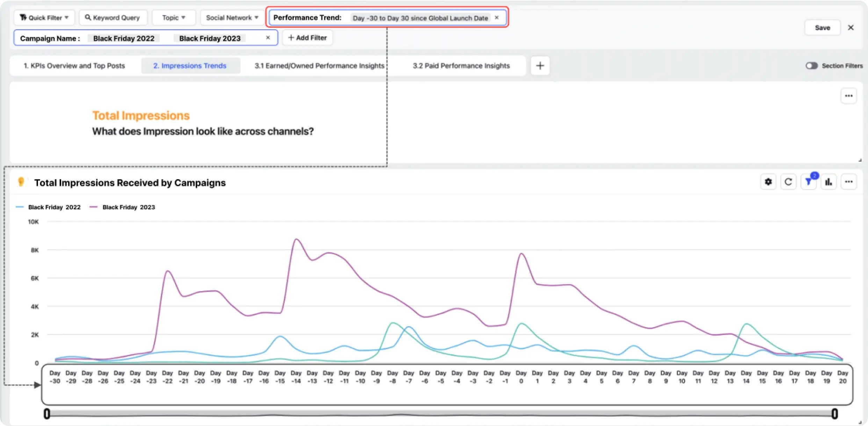Screen dimensions: 868x426
Task: Open chart widget three-dot options menu
Action: click(x=849, y=182)
